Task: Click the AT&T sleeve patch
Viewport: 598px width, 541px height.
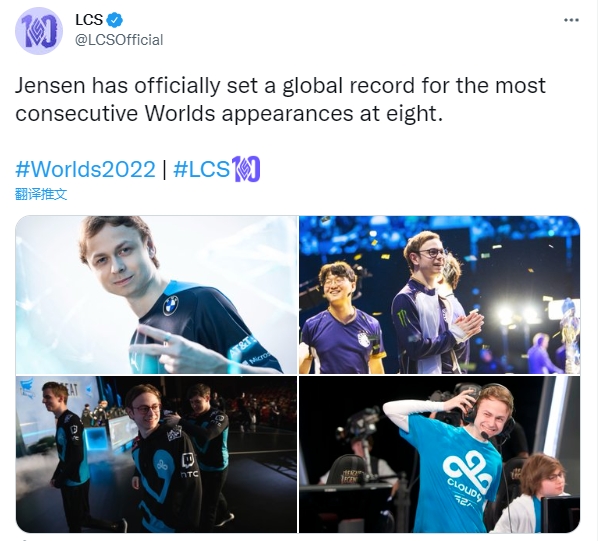Action: click(x=241, y=347)
